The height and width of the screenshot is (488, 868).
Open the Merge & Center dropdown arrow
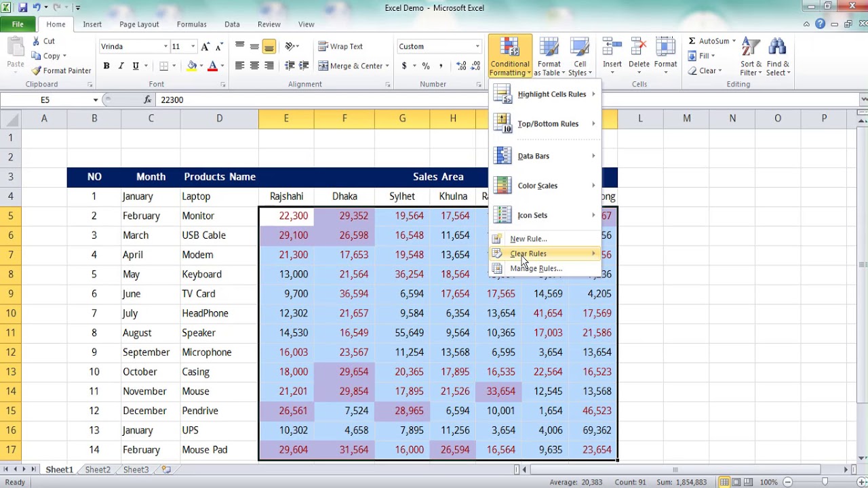click(387, 66)
